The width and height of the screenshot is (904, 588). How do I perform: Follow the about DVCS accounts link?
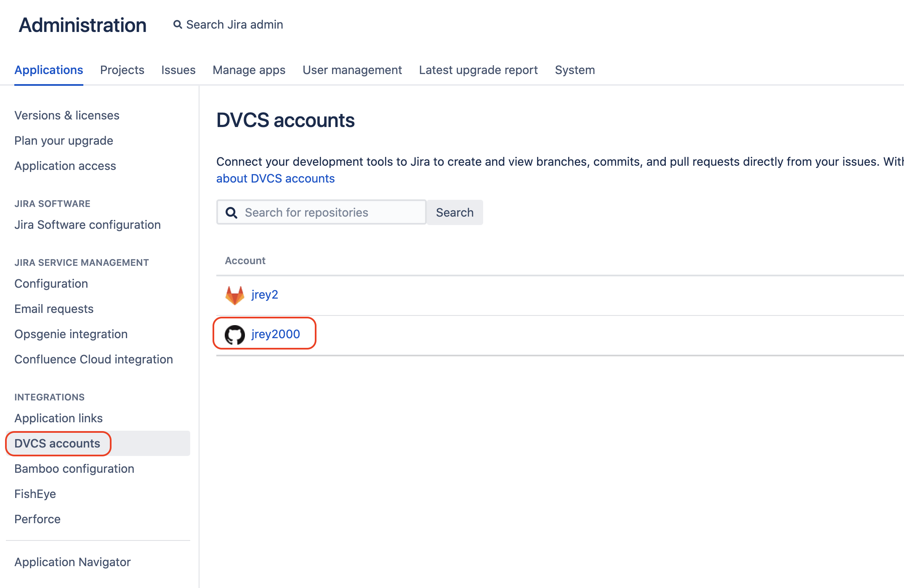(x=276, y=179)
